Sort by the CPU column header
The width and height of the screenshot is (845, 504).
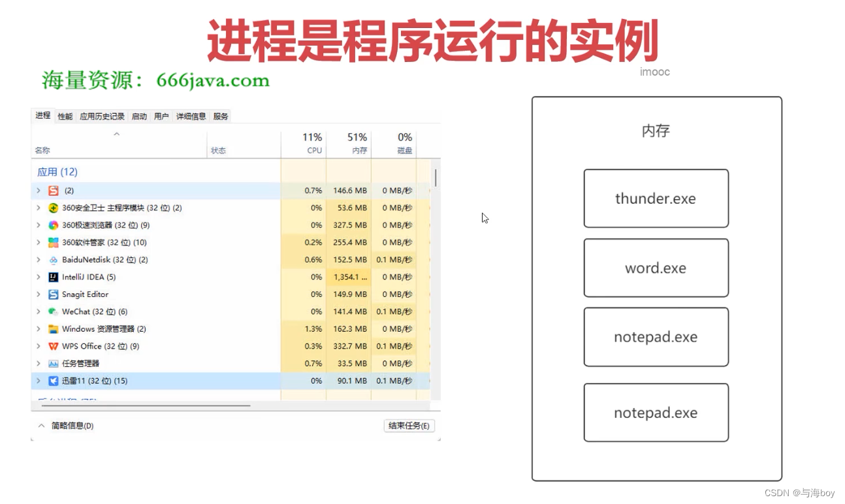click(x=304, y=144)
